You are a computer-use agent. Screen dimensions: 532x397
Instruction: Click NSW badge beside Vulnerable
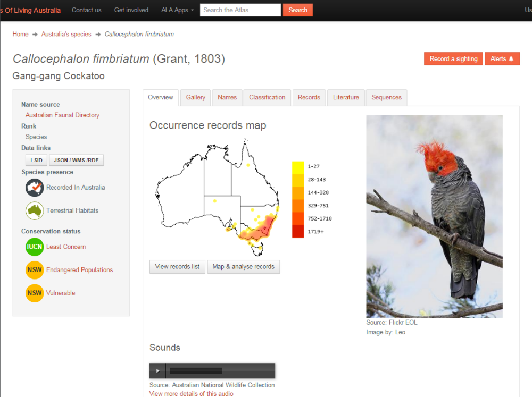[x=35, y=293]
